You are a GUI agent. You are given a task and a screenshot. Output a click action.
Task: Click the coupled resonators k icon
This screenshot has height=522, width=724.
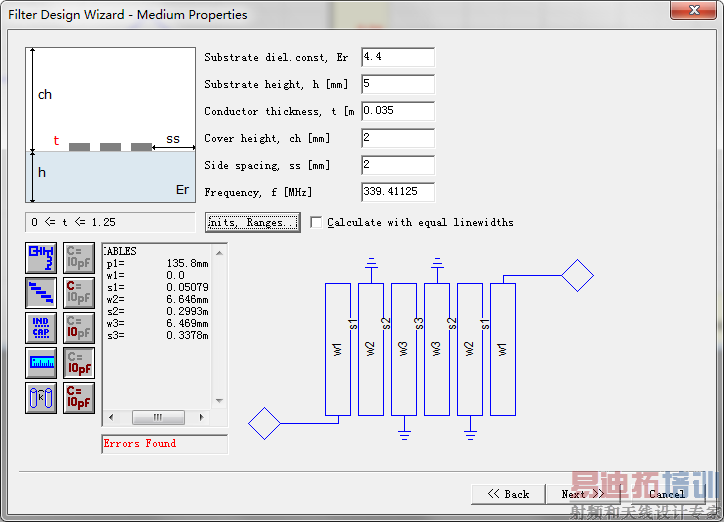[41, 398]
